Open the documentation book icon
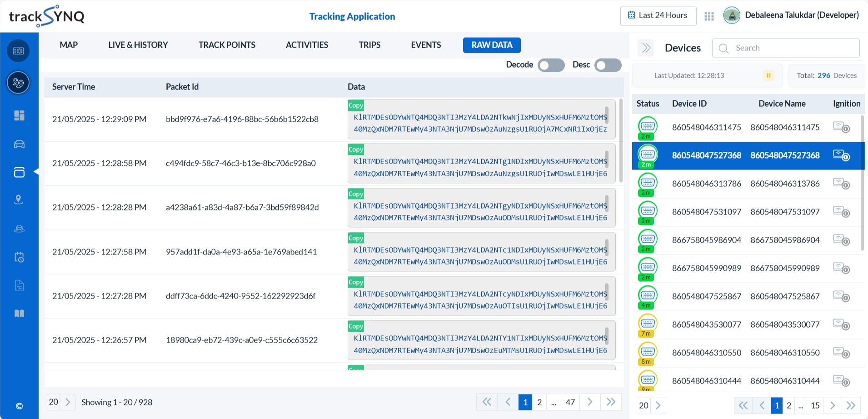 pyautogui.click(x=19, y=313)
